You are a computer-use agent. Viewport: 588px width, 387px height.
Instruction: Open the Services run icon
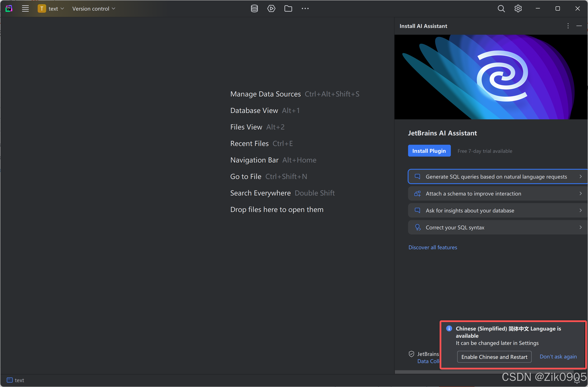271,9
